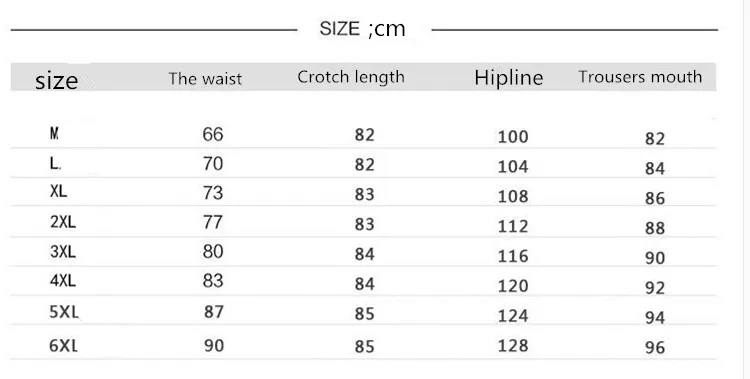Select hipline value 116 in 3XL row

513,256
